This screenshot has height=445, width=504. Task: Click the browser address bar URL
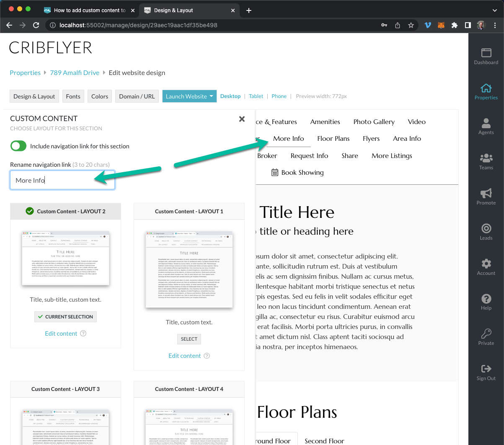point(138,25)
